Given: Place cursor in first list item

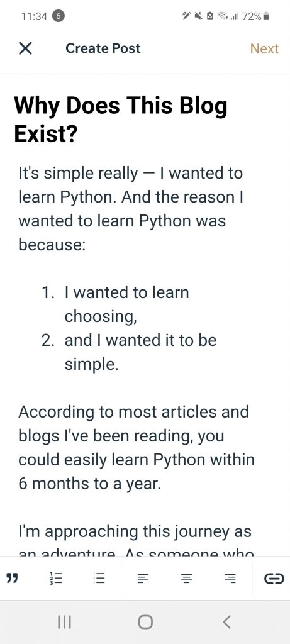Looking at the screenshot, I should tap(126, 304).
